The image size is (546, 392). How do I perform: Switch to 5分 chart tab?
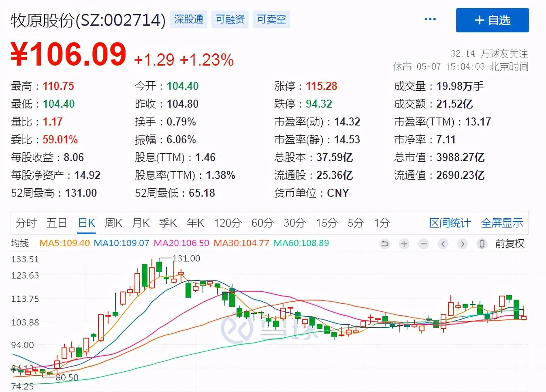(x=356, y=223)
